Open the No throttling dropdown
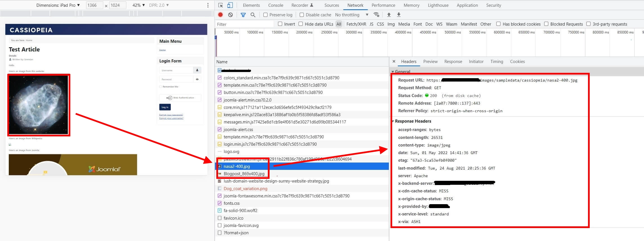644x241 pixels. click(x=352, y=15)
